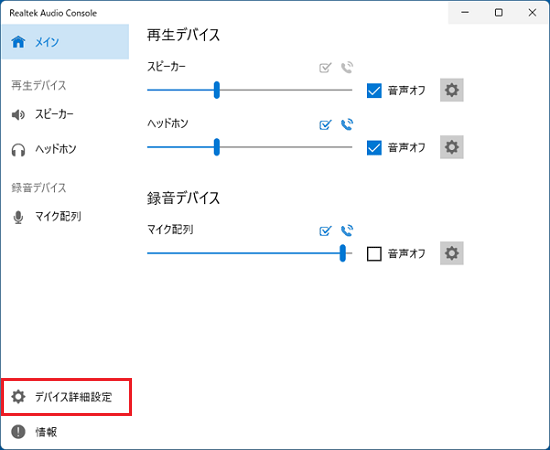Open the メイン home page
The width and height of the screenshot is (550, 450).
[66, 42]
